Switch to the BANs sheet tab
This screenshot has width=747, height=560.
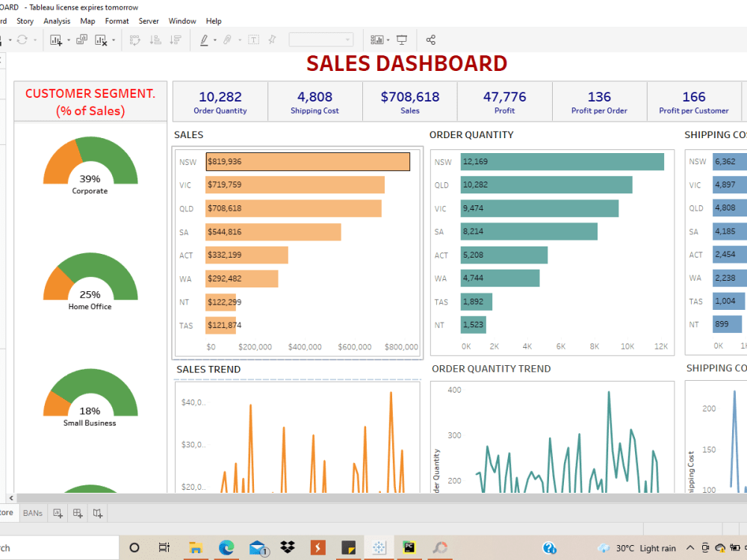click(x=32, y=513)
